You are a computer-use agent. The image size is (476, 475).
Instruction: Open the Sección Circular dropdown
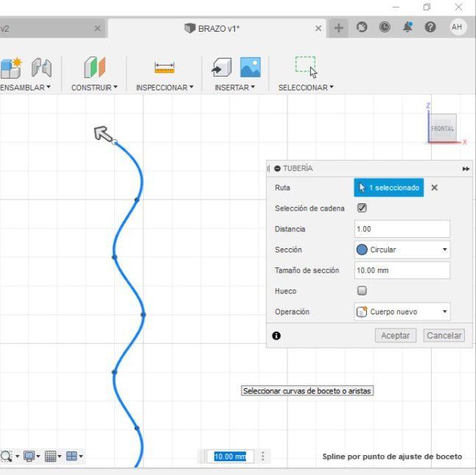tap(402, 250)
